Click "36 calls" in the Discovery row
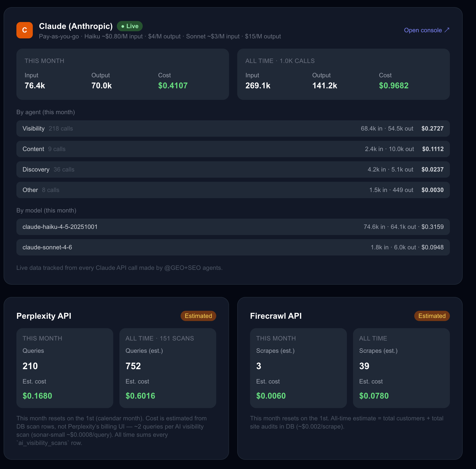 point(64,169)
